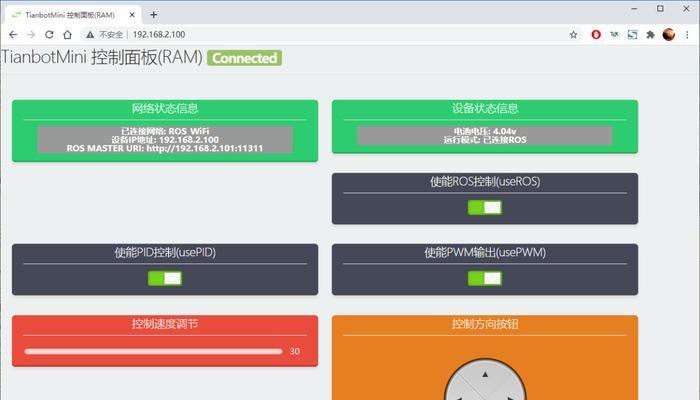Open the Chrome three-dot menu
This screenshot has height=400, width=700.
tap(687, 34)
